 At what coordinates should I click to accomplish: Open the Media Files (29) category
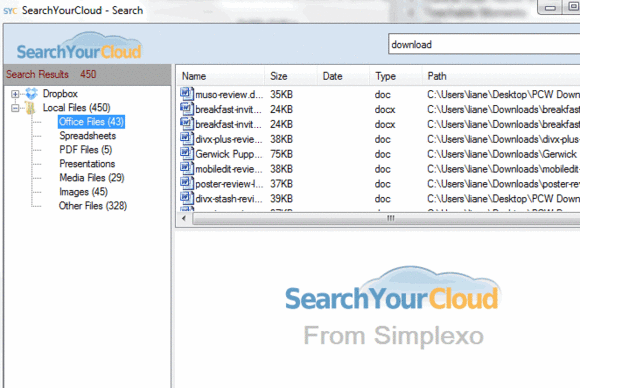point(92,178)
